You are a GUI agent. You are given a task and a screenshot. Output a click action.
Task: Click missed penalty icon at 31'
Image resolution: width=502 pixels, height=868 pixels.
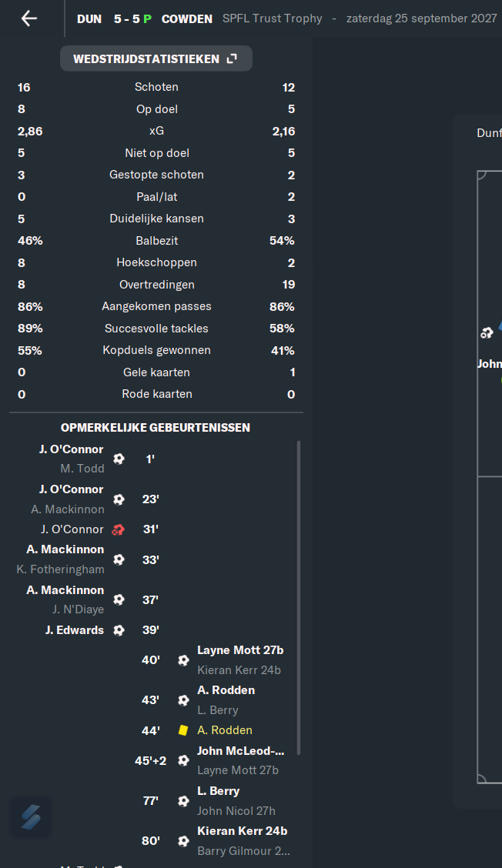[119, 529]
